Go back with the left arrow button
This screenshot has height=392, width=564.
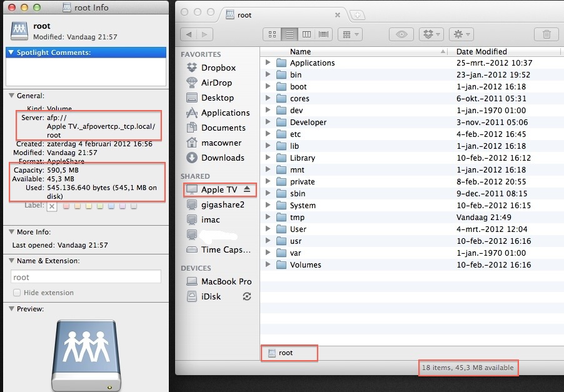188,34
